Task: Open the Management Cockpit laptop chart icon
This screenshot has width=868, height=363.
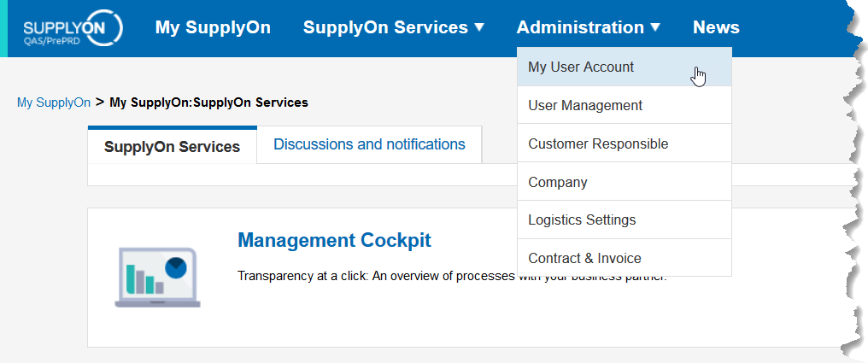Action: (x=158, y=278)
